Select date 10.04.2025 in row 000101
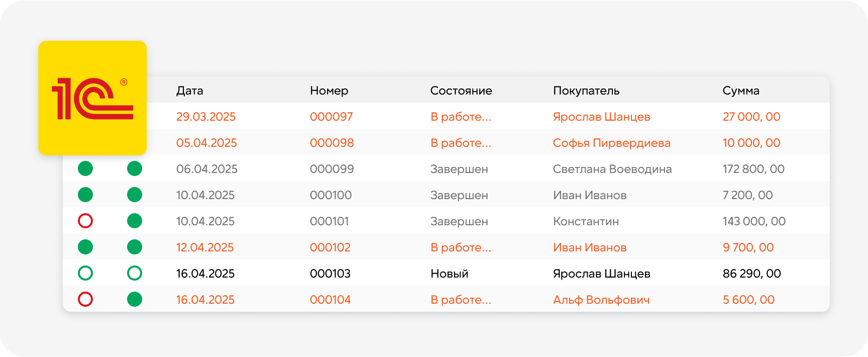 click(205, 221)
